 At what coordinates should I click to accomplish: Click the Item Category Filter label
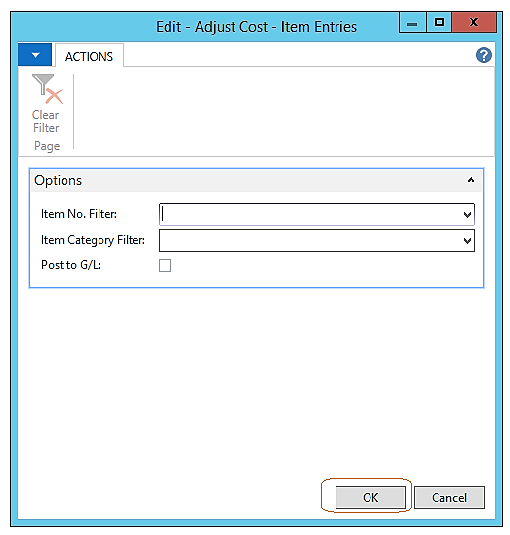[93, 240]
